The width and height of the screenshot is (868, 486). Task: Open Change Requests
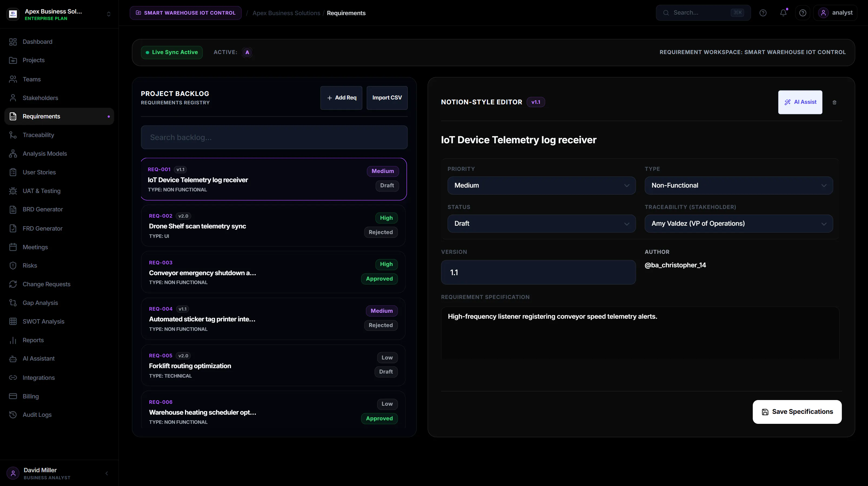tap(59, 284)
